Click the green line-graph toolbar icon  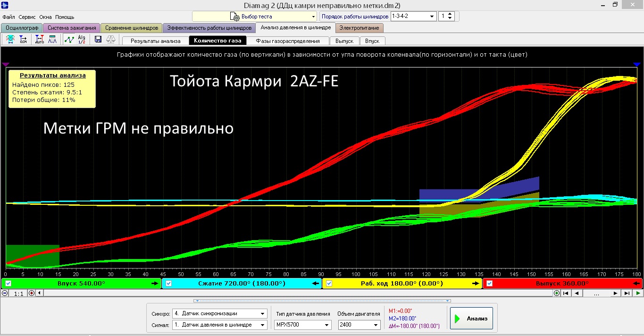click(69, 40)
